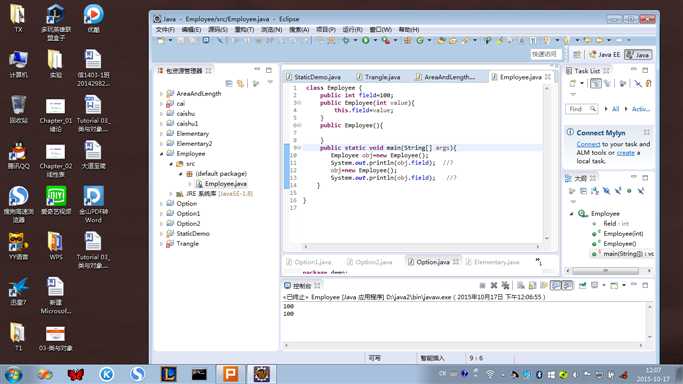Image resolution: width=683 pixels, height=384 pixels.
Task: Switch to the Option.java lower editor tab
Action: tap(433, 262)
